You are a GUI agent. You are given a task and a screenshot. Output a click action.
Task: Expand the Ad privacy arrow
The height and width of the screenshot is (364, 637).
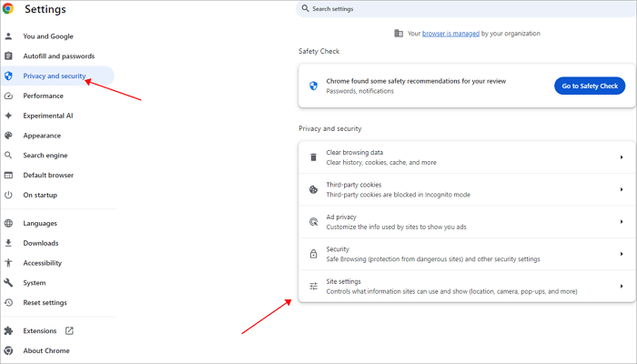click(622, 222)
